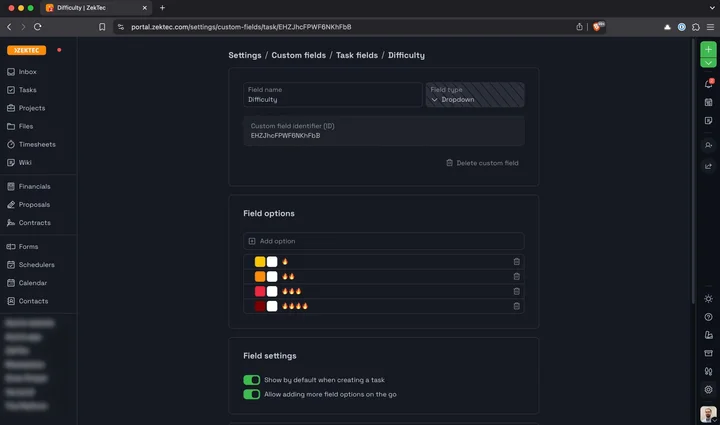
Task: Click the custom field identifier value
Action: (x=285, y=136)
